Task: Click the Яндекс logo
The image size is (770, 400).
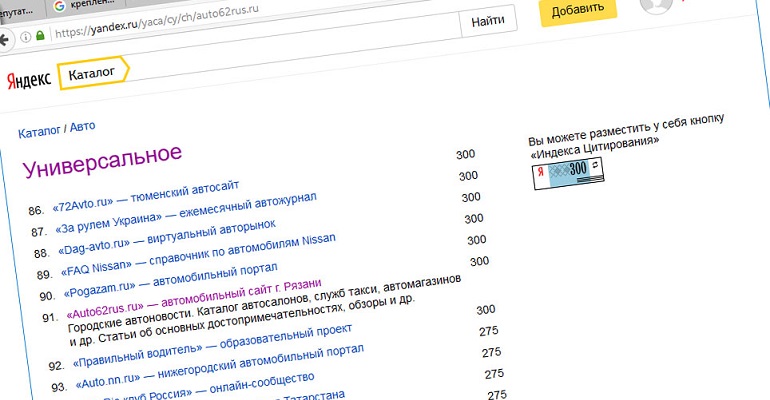Action: (29, 80)
